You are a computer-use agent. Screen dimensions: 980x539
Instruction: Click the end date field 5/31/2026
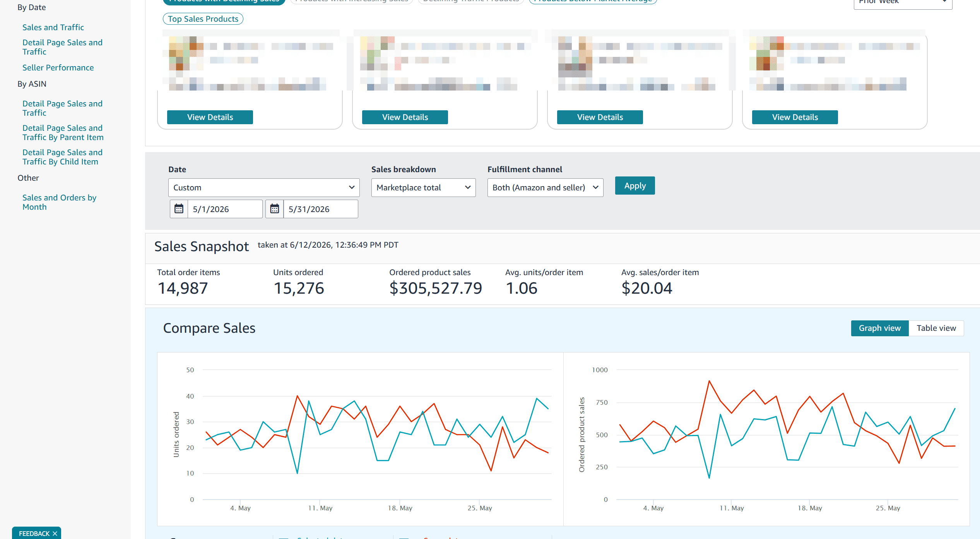point(321,209)
